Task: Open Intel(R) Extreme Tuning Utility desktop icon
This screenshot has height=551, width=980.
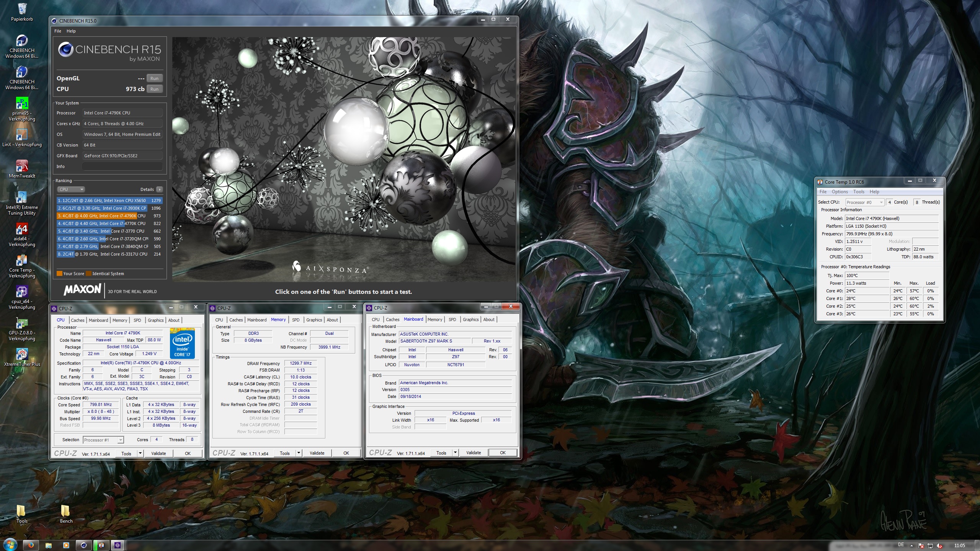Action: tap(22, 204)
